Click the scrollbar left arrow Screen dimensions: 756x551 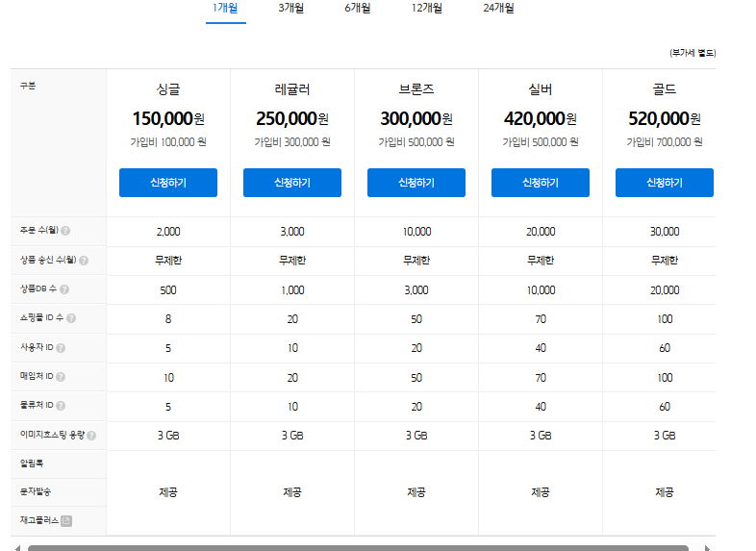[18, 548]
